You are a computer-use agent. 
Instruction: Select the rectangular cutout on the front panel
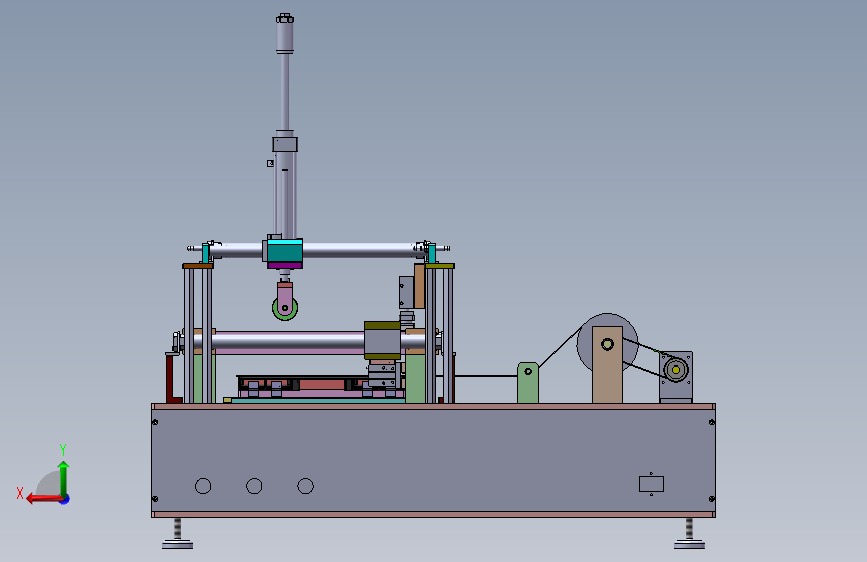[651, 484]
